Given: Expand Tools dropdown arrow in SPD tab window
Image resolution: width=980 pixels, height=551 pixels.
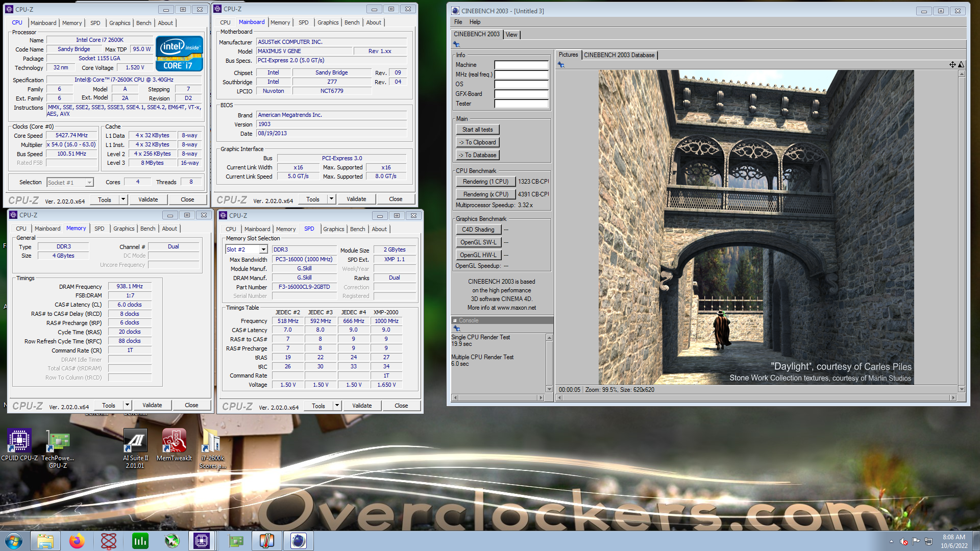Looking at the screenshot, I should (x=337, y=406).
